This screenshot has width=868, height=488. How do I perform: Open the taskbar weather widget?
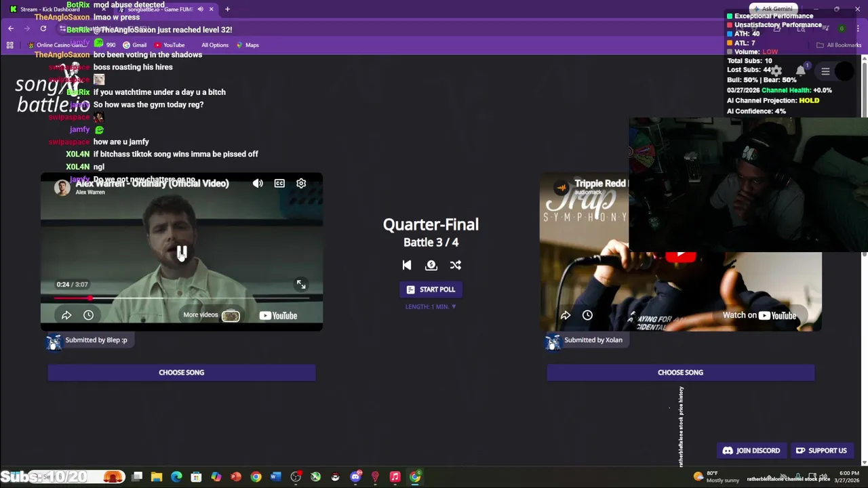716,476
